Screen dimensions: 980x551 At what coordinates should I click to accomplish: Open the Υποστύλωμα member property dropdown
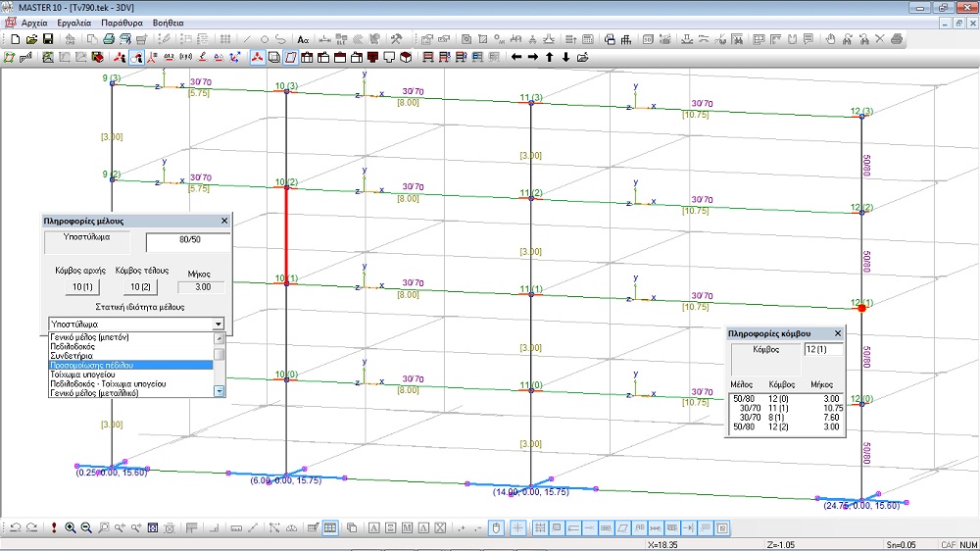(x=218, y=324)
